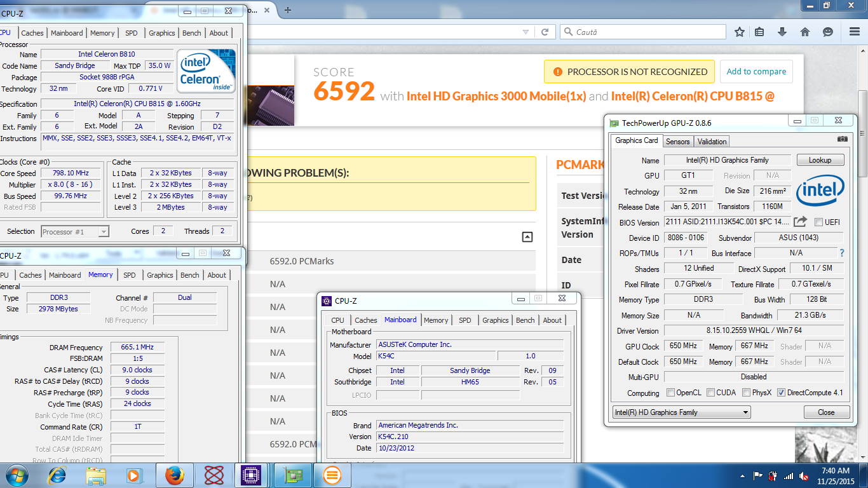Open URL bar history dropdown arrow
The width and height of the screenshot is (868, 488).
(x=525, y=32)
